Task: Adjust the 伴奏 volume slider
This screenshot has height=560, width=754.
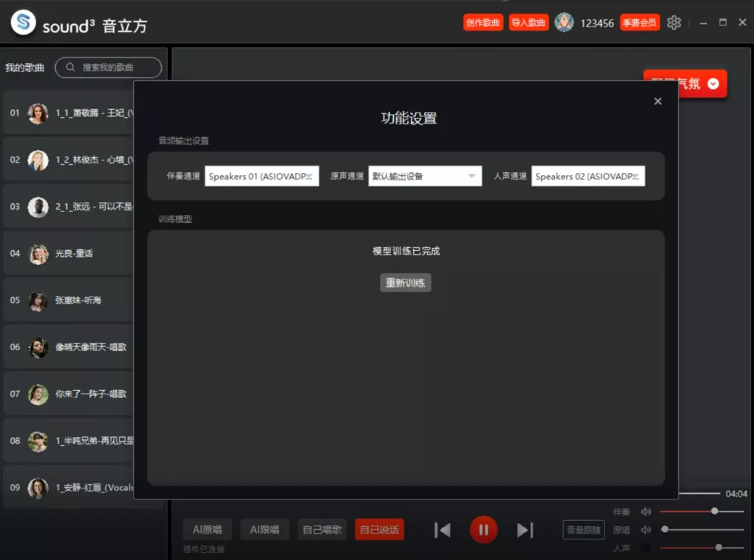Action: coord(702,511)
